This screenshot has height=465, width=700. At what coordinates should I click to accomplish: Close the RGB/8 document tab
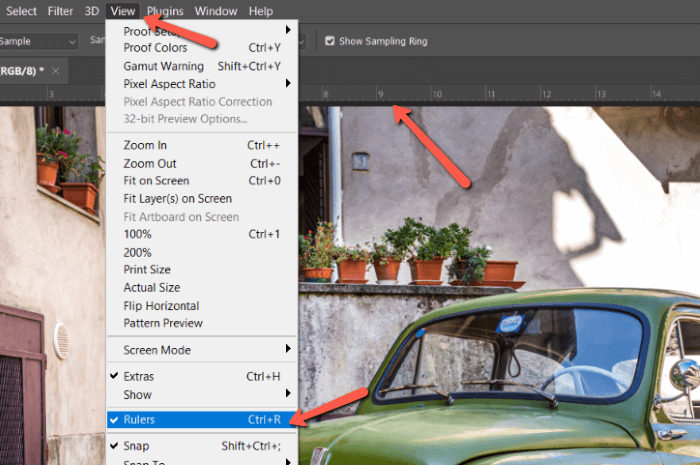point(56,71)
